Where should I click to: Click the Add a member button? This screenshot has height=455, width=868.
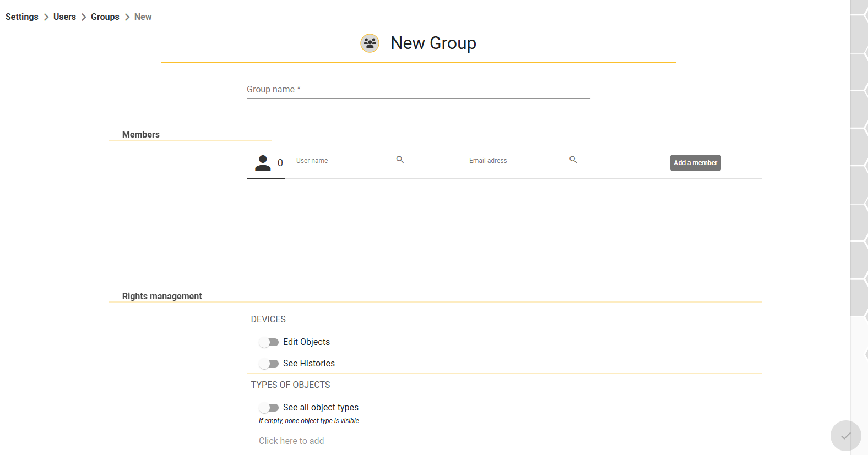click(x=695, y=163)
